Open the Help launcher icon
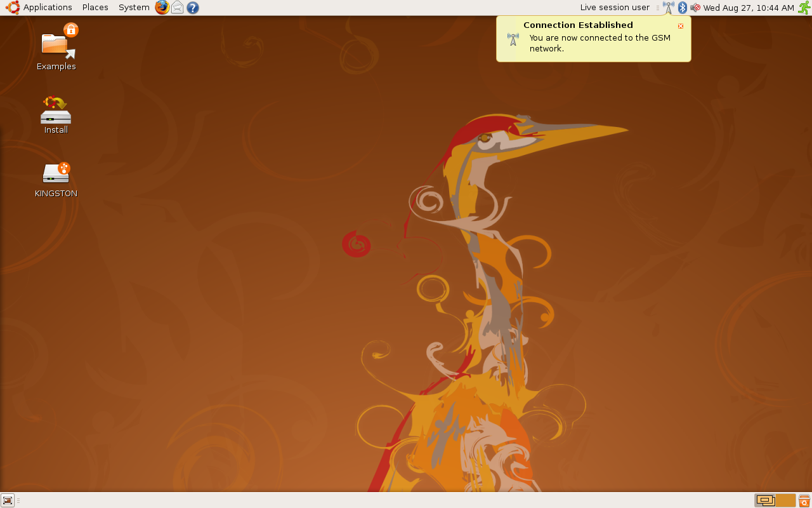The height and width of the screenshot is (508, 812). (193, 8)
